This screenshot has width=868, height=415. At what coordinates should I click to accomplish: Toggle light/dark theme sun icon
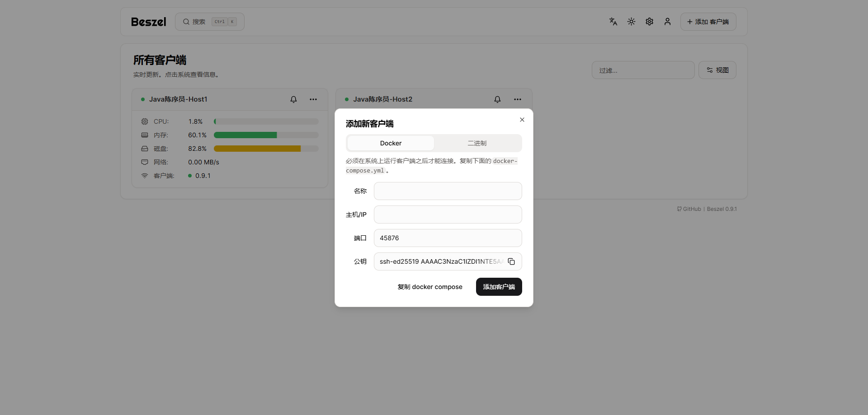click(x=631, y=22)
